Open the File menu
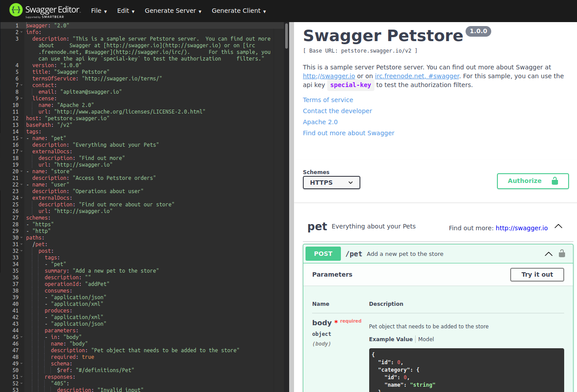 [x=98, y=11]
